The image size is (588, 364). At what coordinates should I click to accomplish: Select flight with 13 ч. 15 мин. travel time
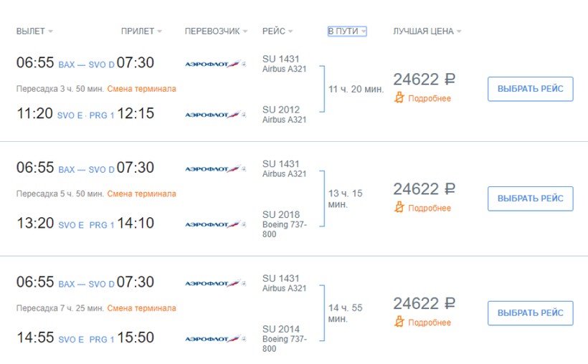[530, 198]
